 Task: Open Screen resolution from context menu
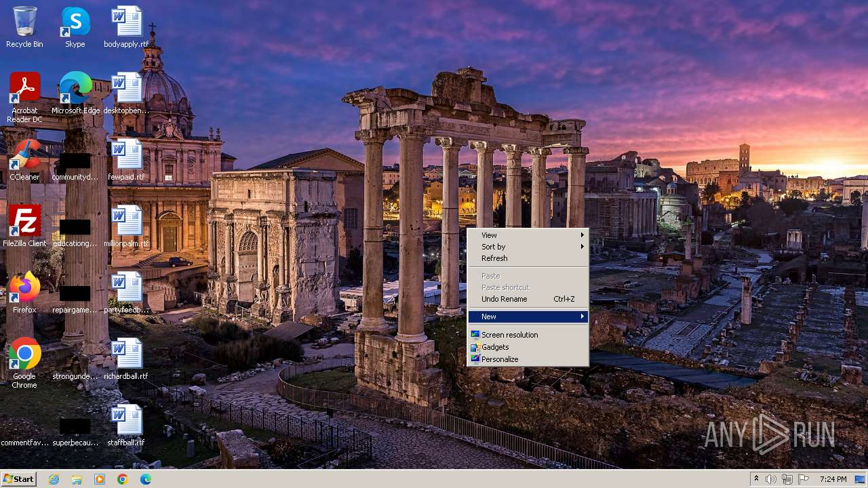pyautogui.click(x=528, y=335)
